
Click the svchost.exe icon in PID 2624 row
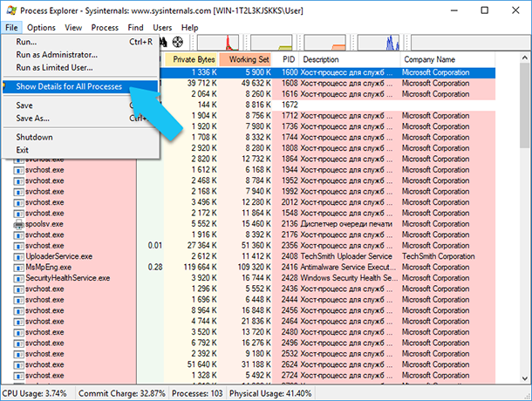tap(19, 365)
